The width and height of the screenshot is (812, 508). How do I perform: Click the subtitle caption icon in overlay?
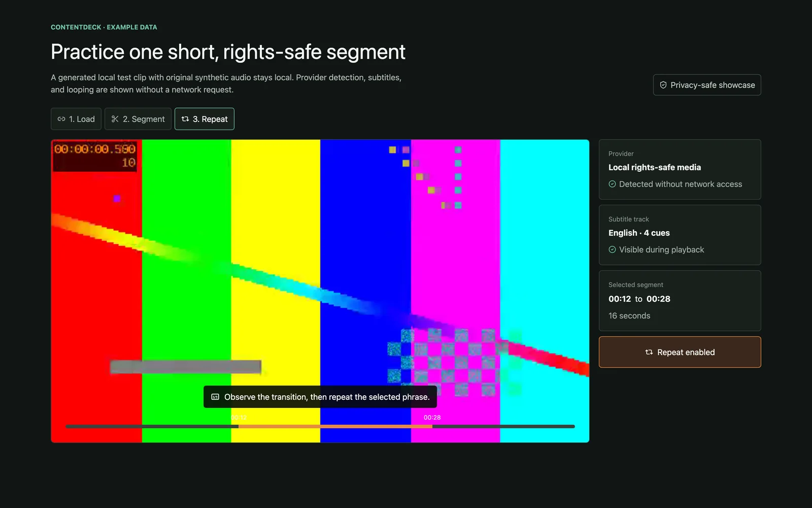pyautogui.click(x=215, y=397)
